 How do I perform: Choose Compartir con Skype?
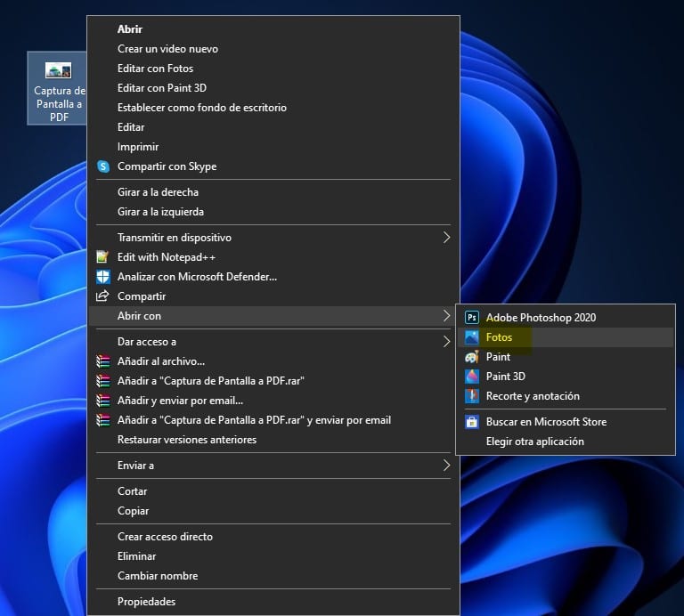point(273,166)
